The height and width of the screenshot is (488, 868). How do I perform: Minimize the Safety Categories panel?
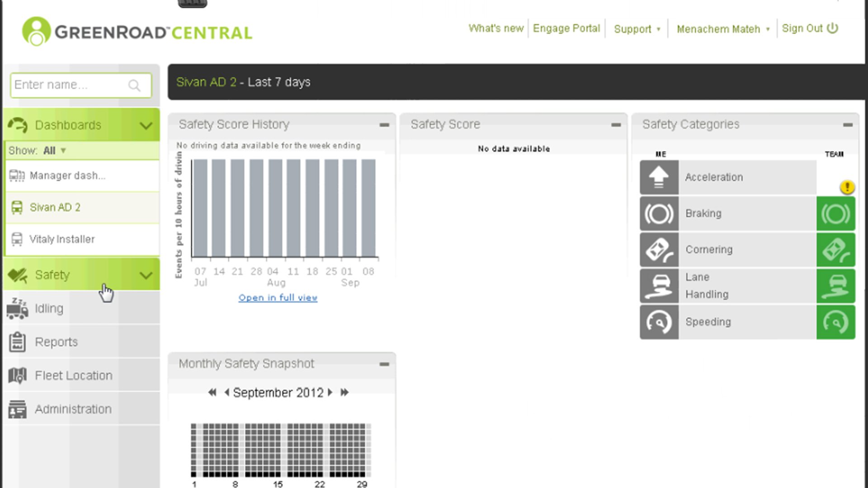[848, 125]
